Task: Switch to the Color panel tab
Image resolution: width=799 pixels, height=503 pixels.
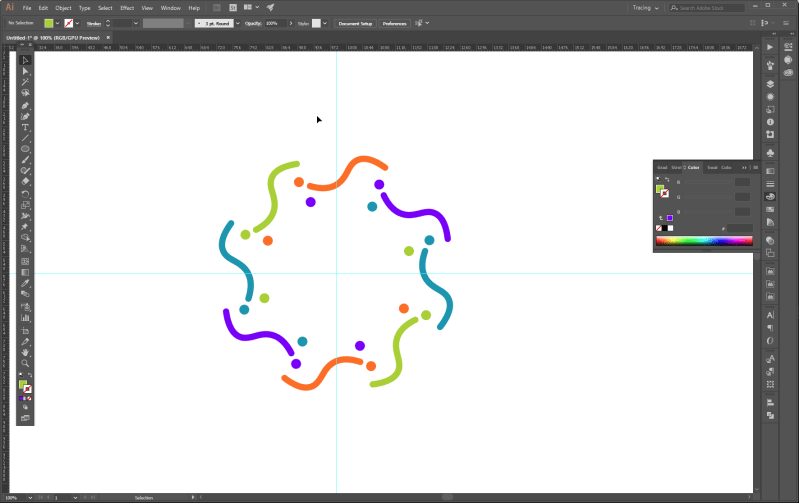Action: coord(693,168)
